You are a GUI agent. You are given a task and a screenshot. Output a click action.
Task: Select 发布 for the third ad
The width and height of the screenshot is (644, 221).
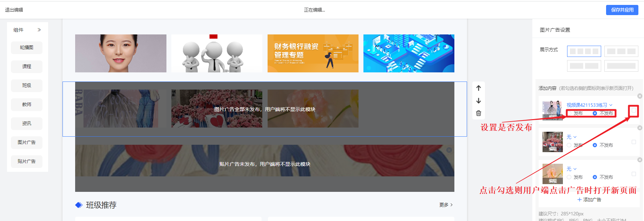click(x=569, y=177)
